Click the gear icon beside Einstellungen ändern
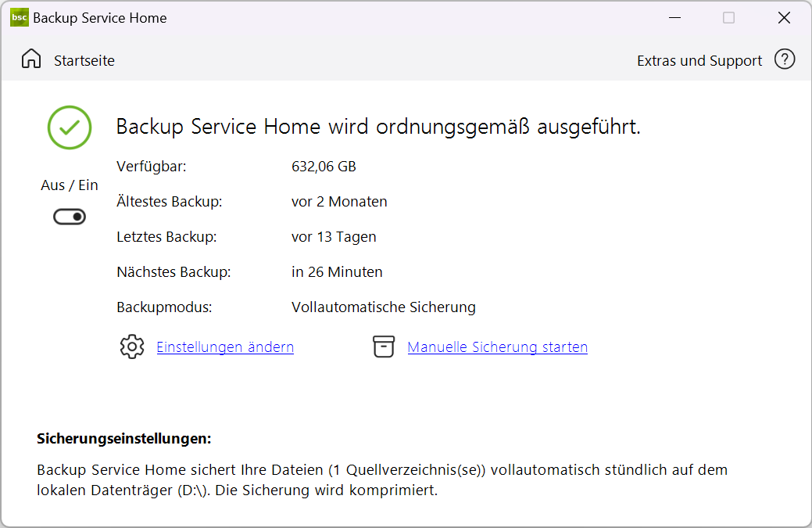This screenshot has height=528, width=812. (x=132, y=347)
